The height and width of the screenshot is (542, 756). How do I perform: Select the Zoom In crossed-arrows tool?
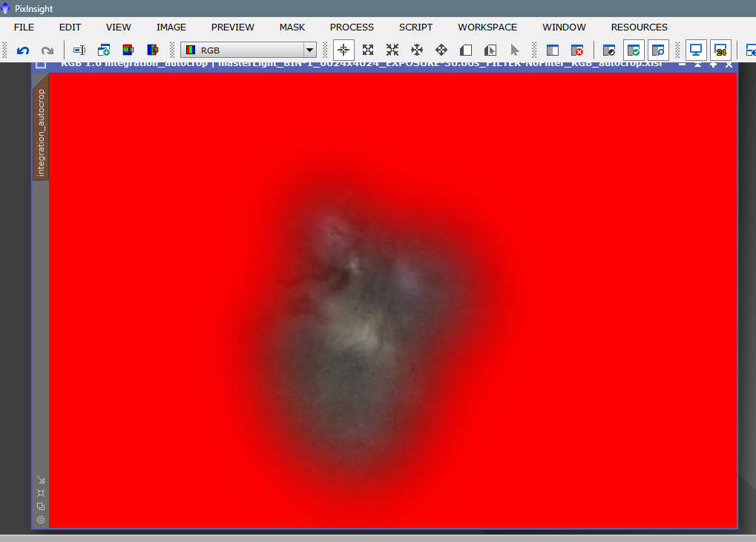[x=368, y=50]
